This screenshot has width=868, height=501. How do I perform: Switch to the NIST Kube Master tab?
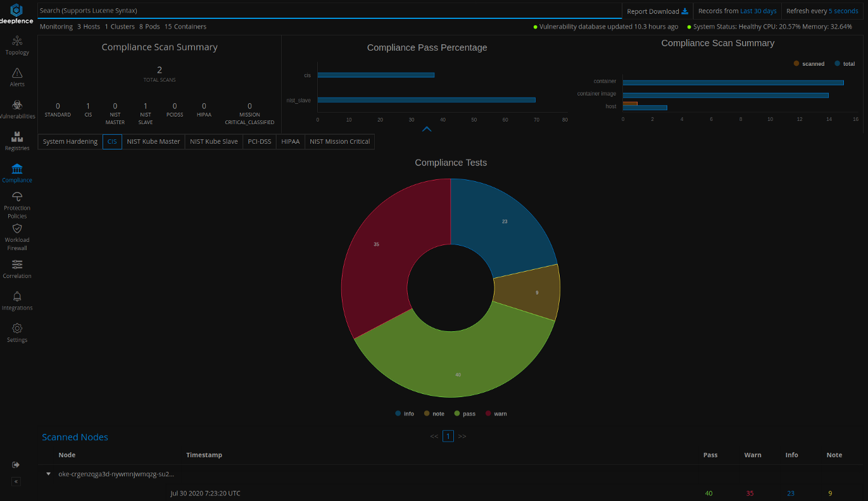pos(153,141)
